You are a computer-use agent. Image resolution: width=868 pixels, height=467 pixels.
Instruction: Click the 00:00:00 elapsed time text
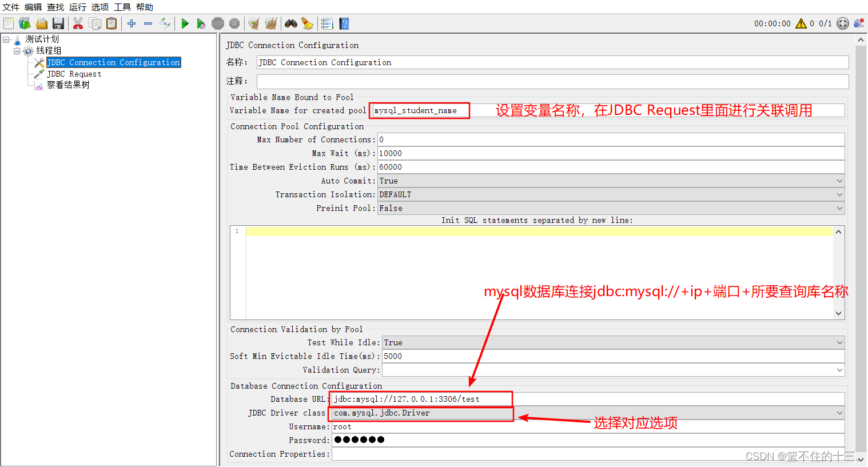773,23
